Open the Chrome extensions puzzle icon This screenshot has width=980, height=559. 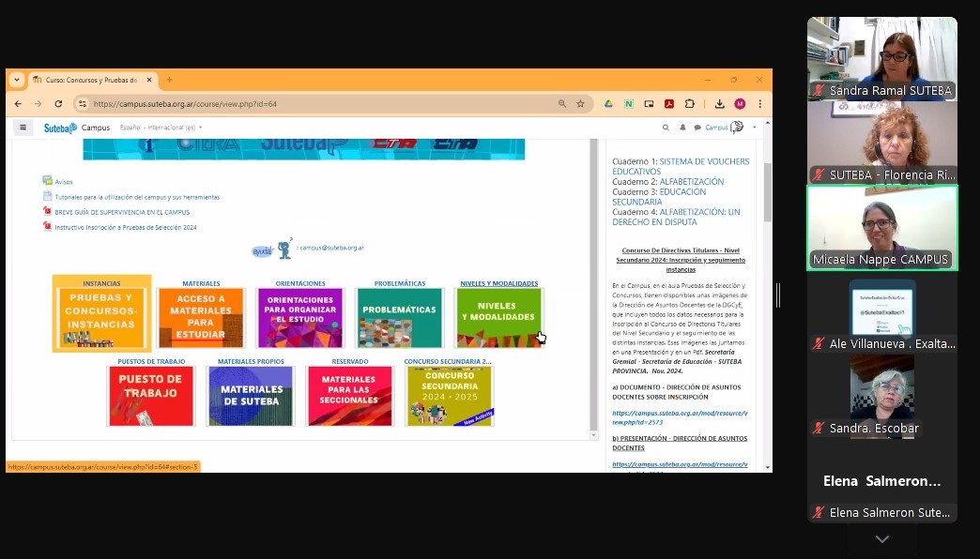[x=690, y=104]
